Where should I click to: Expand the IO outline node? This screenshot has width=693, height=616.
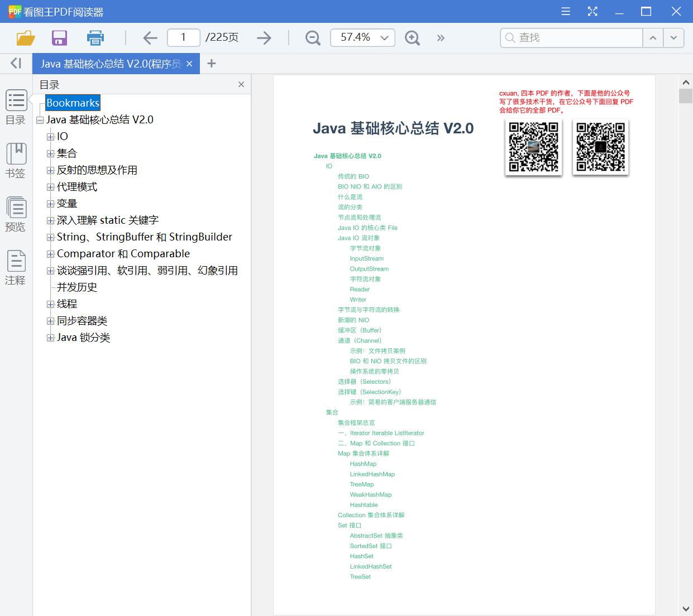tap(50, 137)
